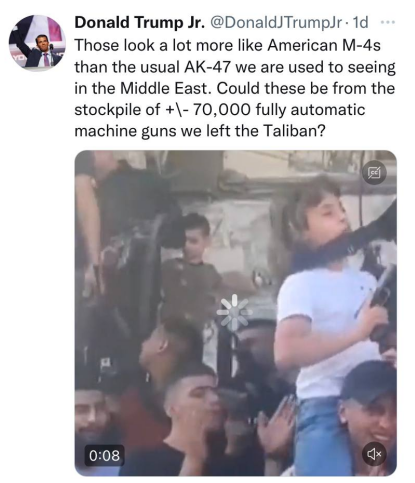
Task: Open the embedded video thumbnail
Action: tap(236, 313)
